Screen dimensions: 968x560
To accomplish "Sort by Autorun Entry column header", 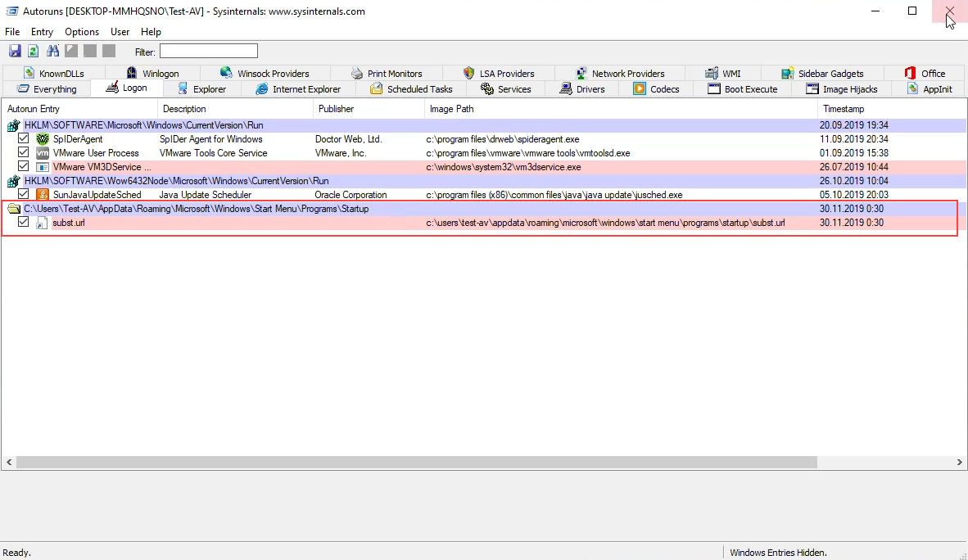I will pyautogui.click(x=79, y=109).
